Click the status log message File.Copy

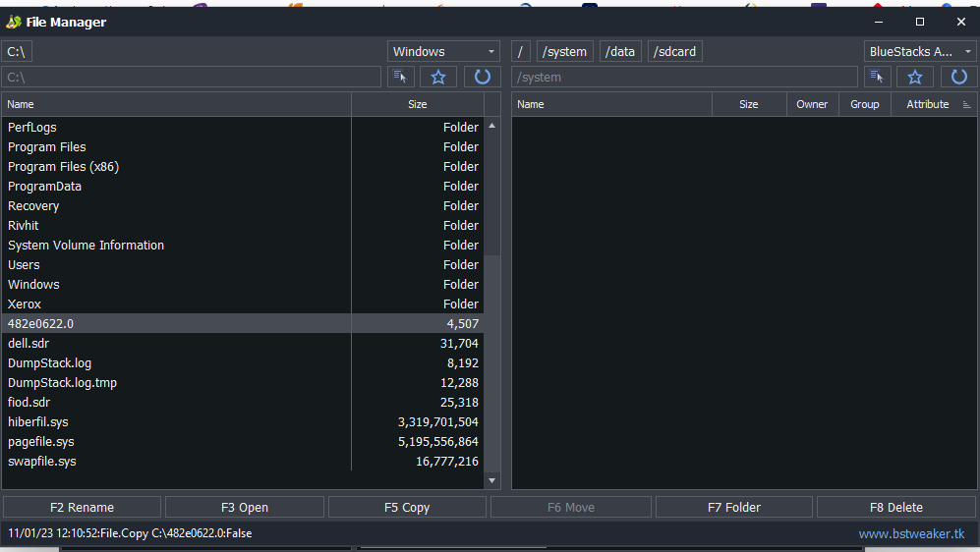pos(130,533)
